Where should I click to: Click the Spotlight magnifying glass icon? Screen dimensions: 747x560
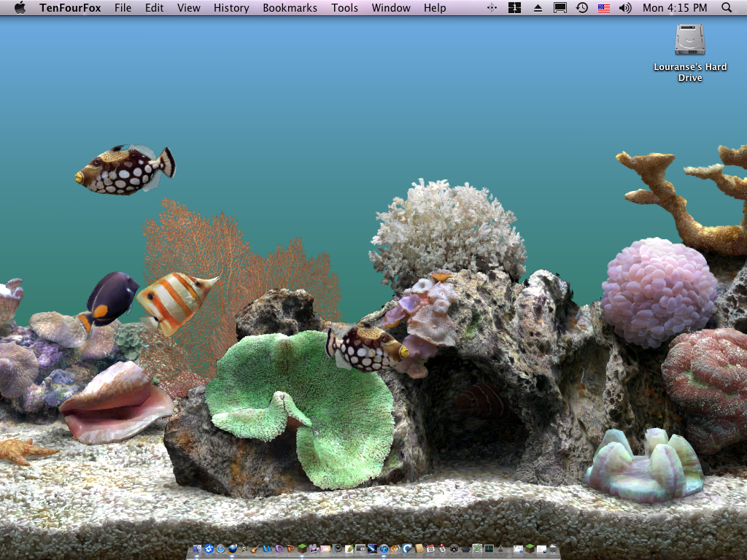tap(726, 8)
